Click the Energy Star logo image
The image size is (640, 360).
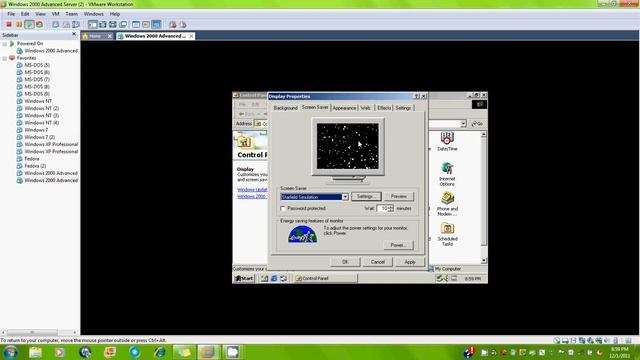tap(302, 235)
